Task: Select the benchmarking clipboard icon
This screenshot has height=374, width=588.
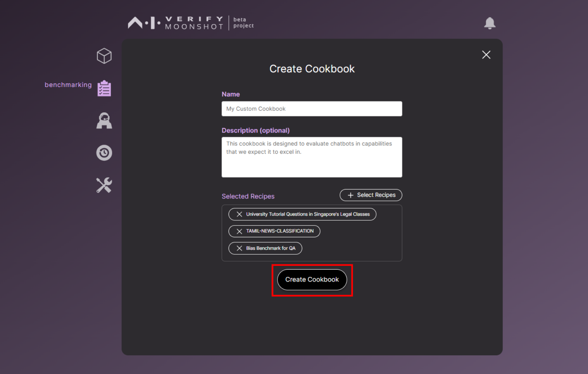Action: (104, 88)
